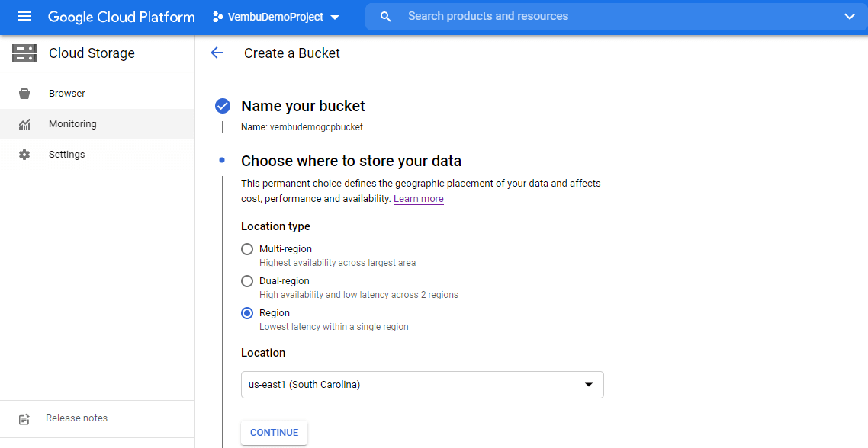The width and height of the screenshot is (868, 448).
Task: Click the Release notes document icon
Action: [x=24, y=419]
